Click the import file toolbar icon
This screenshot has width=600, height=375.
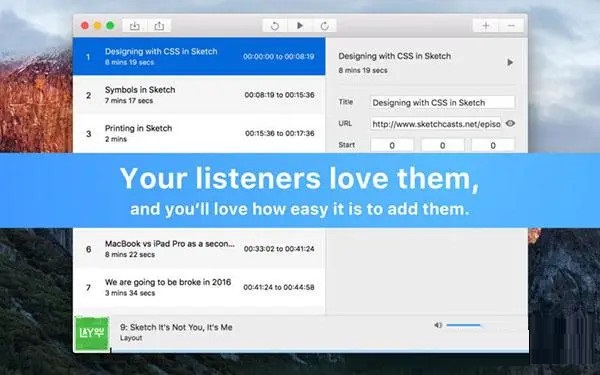coord(135,26)
